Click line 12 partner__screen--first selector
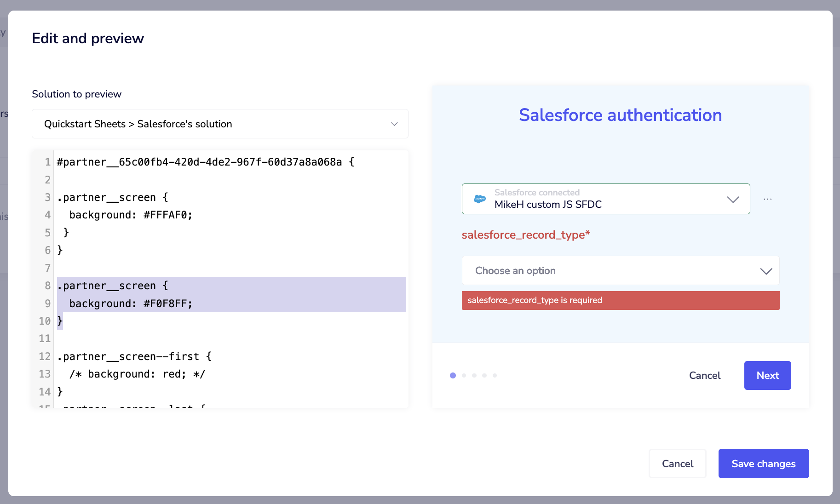Screen dimensions: 840x504 point(131,357)
